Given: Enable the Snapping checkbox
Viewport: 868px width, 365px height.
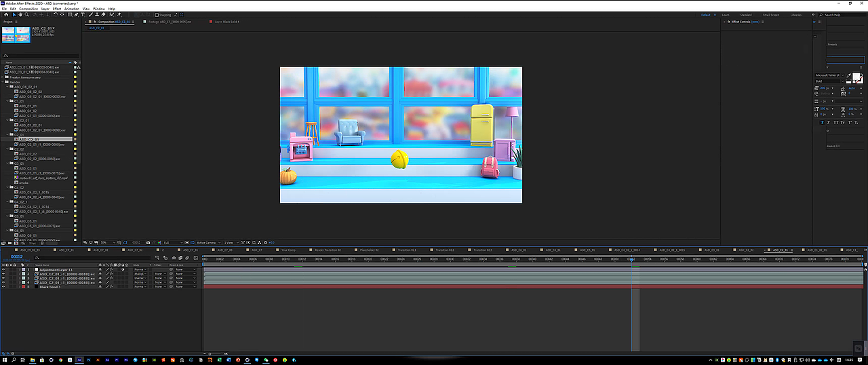Looking at the screenshot, I should click(157, 14).
